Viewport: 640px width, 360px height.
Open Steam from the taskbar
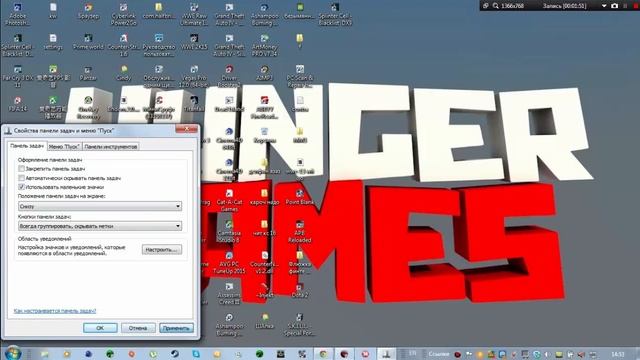click(175, 354)
